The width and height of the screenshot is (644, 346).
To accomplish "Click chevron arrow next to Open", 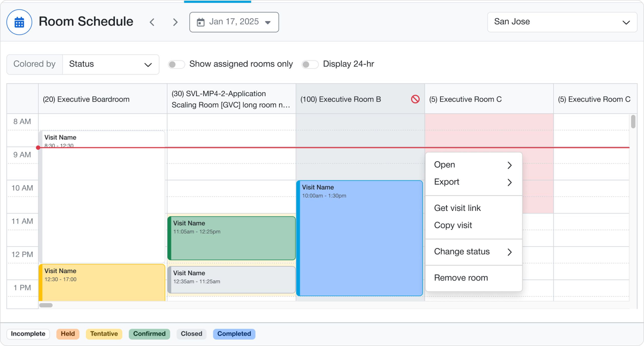I will pyautogui.click(x=509, y=165).
